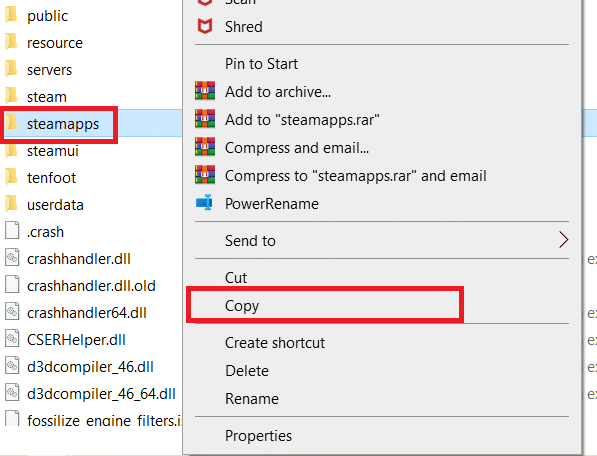Click the d3dcompiler_46.dll file icon
The height and width of the screenshot is (456, 597).
coord(12,365)
